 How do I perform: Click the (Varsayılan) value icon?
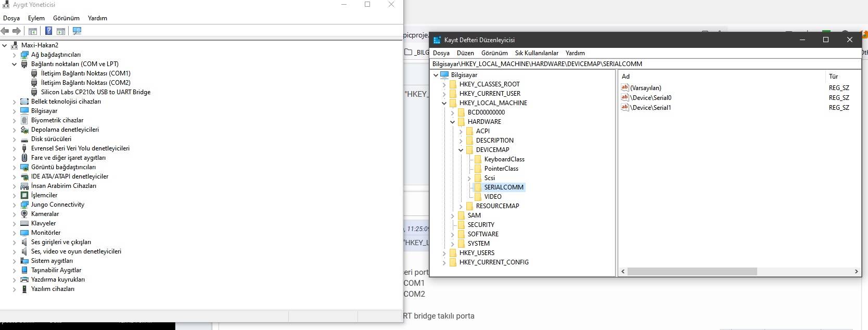tap(625, 87)
